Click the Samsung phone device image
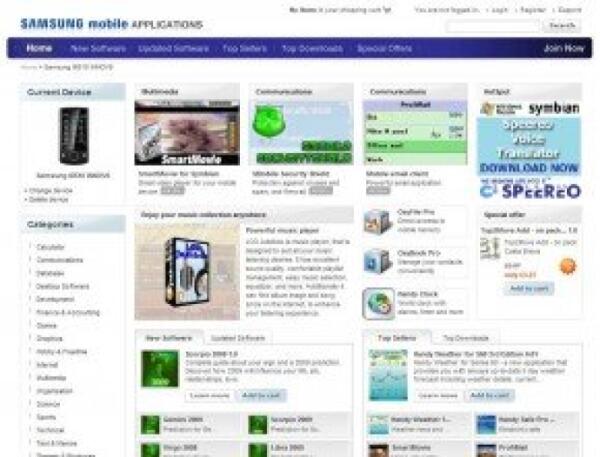Viewport: 600px width, 457px height. click(x=73, y=136)
